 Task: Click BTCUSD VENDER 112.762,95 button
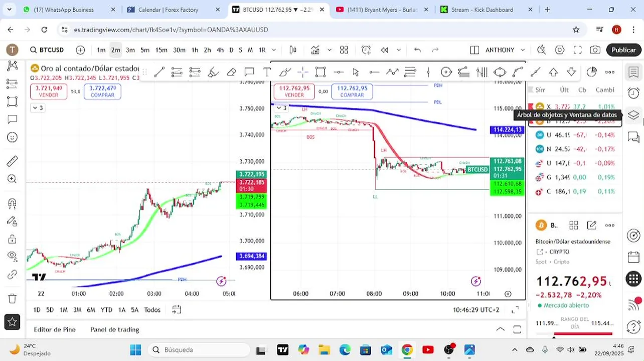pos(294,91)
